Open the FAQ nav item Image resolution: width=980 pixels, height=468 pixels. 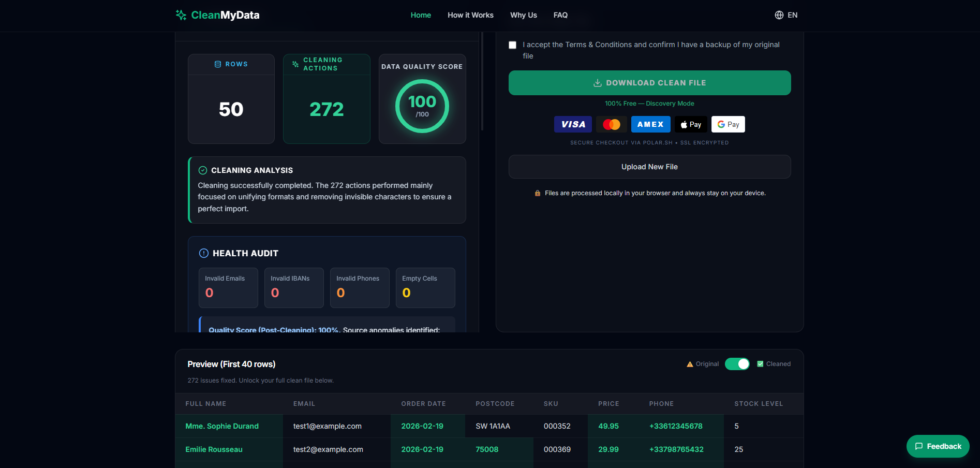tap(560, 15)
